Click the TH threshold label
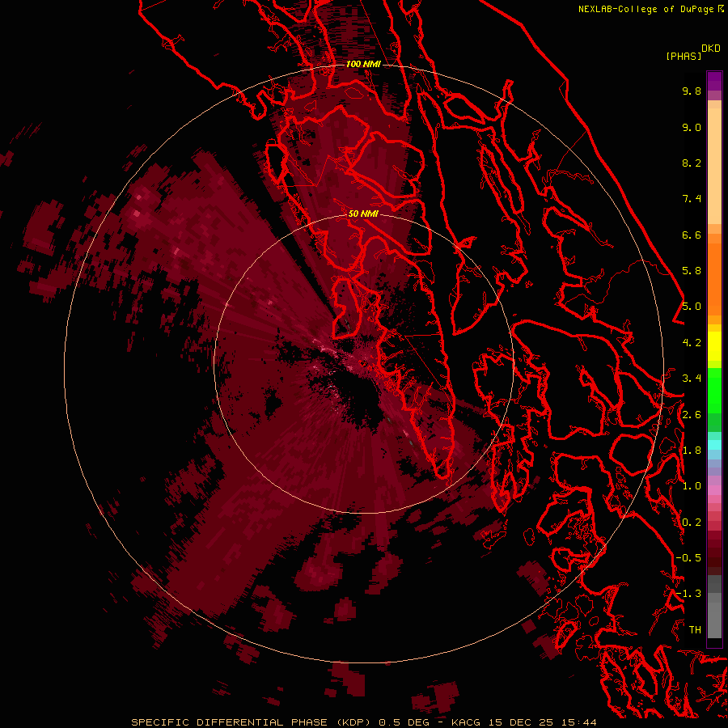 [695, 630]
